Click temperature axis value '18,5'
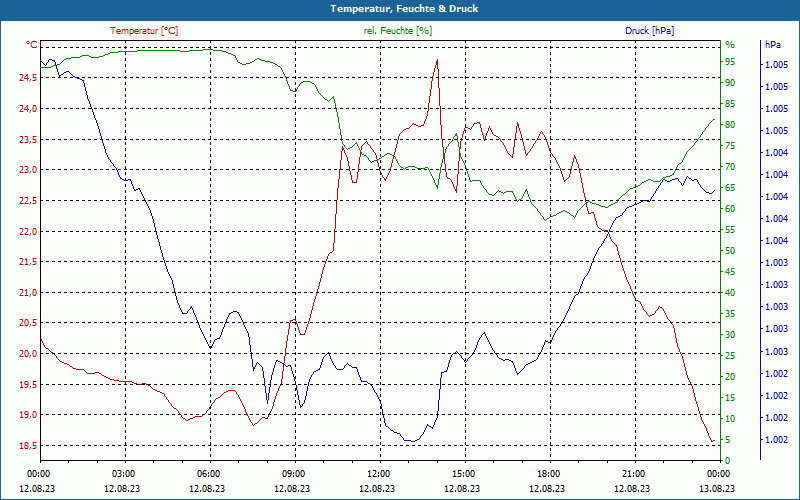This screenshot has width=800, height=500. point(28,445)
